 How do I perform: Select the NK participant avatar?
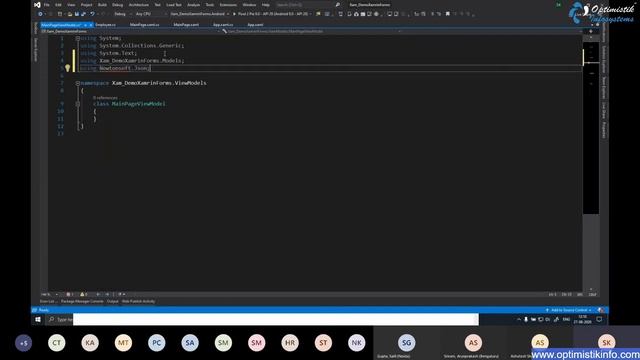pyautogui.click(x=356, y=343)
